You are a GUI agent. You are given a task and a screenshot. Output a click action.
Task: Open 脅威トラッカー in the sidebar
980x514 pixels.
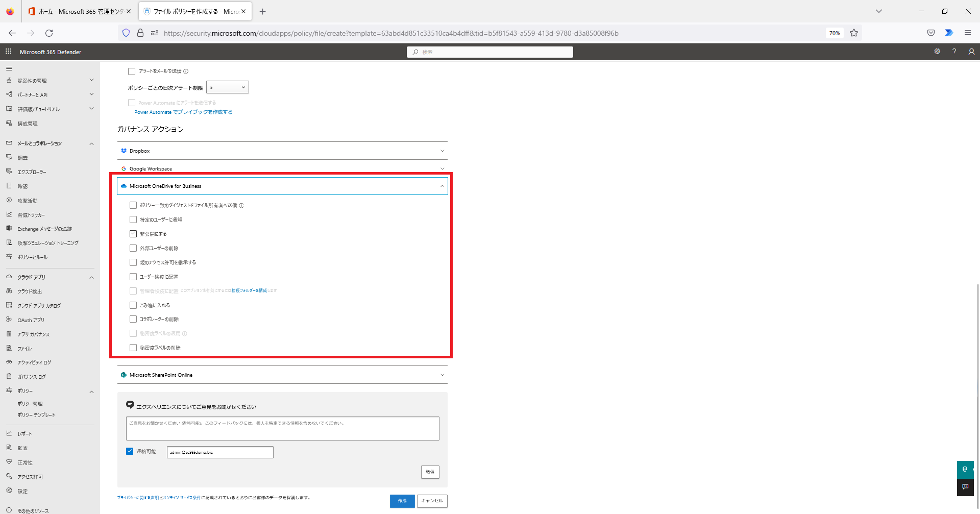(31, 215)
